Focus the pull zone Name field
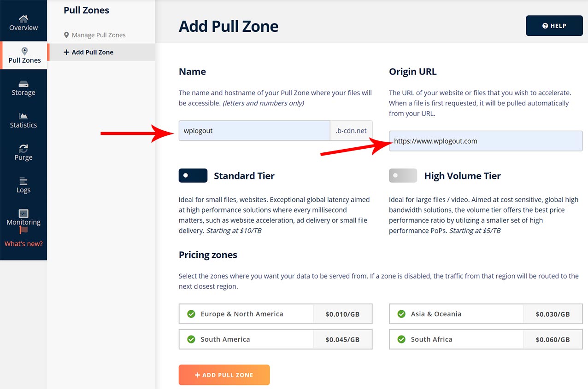Viewport: 588px width, 389px height. pyautogui.click(x=254, y=131)
